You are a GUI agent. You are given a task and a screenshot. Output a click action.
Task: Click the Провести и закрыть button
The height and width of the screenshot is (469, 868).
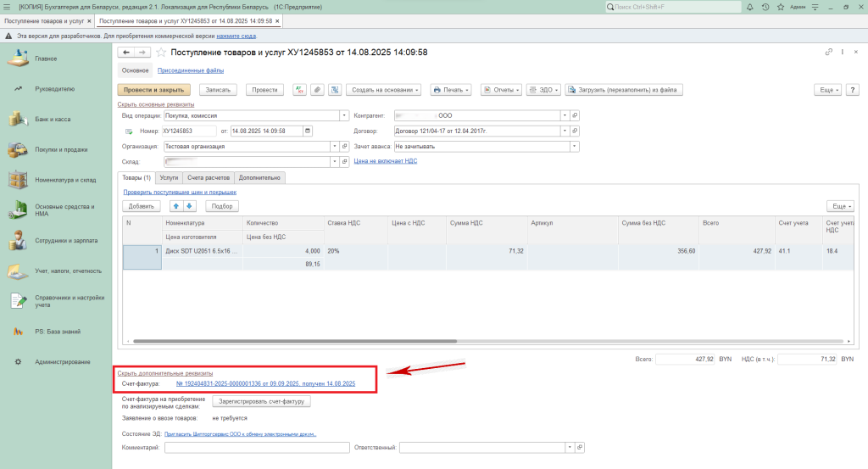[x=154, y=90]
